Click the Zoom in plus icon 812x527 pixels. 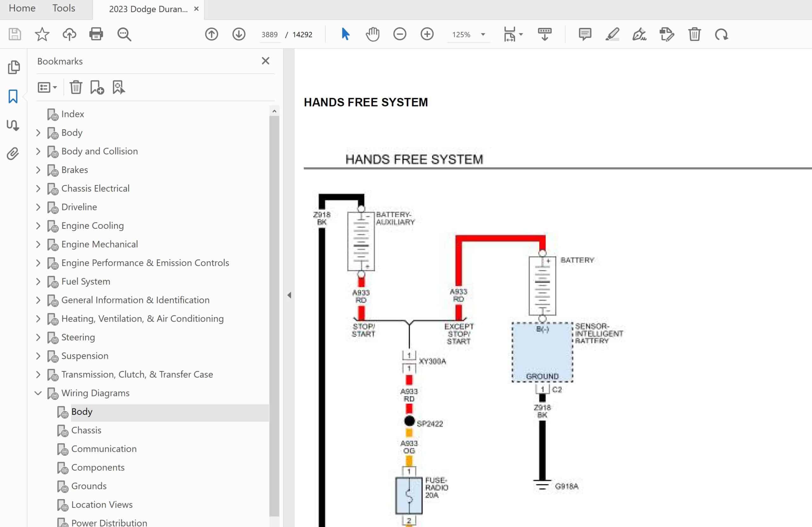tap(427, 35)
